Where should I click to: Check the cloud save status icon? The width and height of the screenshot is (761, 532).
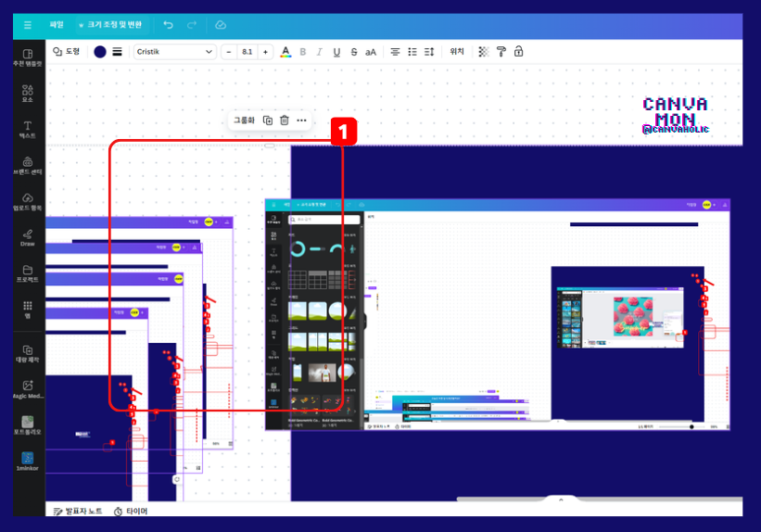(221, 25)
